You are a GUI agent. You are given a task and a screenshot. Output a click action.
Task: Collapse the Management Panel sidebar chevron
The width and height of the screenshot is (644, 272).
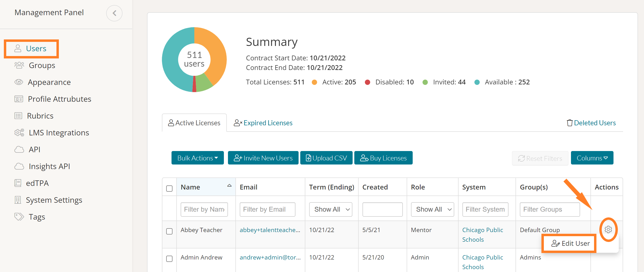114,13
